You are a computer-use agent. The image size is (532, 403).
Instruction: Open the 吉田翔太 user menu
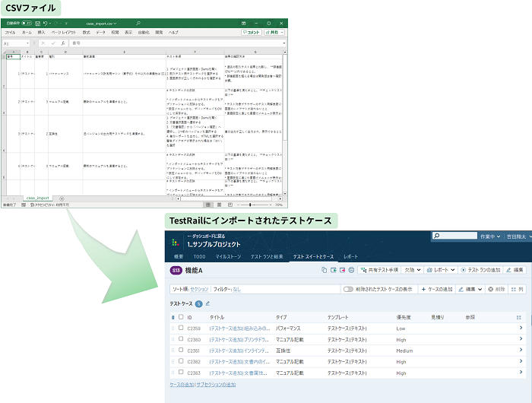tap(519, 236)
